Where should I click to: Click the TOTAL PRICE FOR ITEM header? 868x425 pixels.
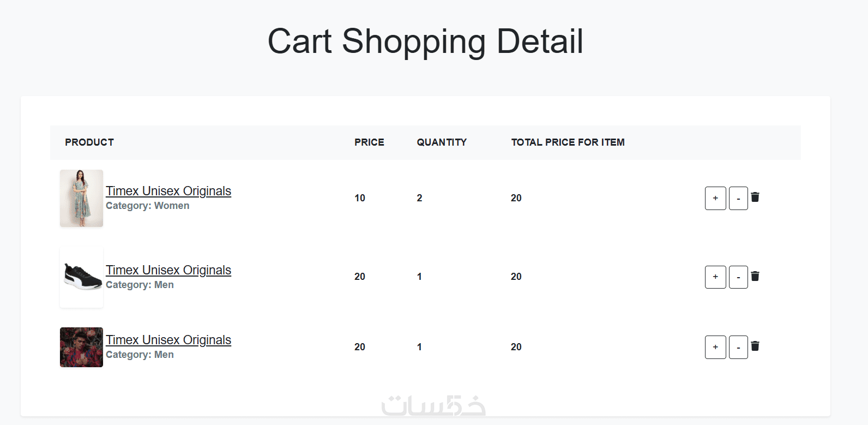pyautogui.click(x=568, y=142)
